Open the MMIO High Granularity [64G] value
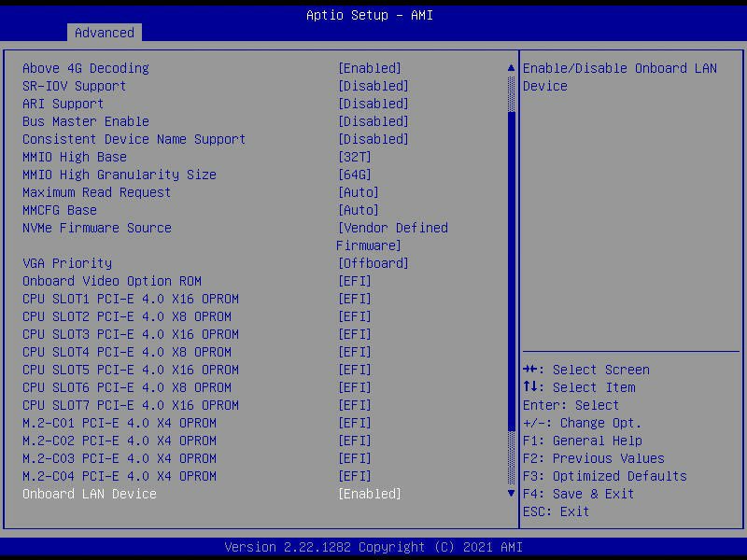This screenshot has width=747, height=560. (x=355, y=175)
